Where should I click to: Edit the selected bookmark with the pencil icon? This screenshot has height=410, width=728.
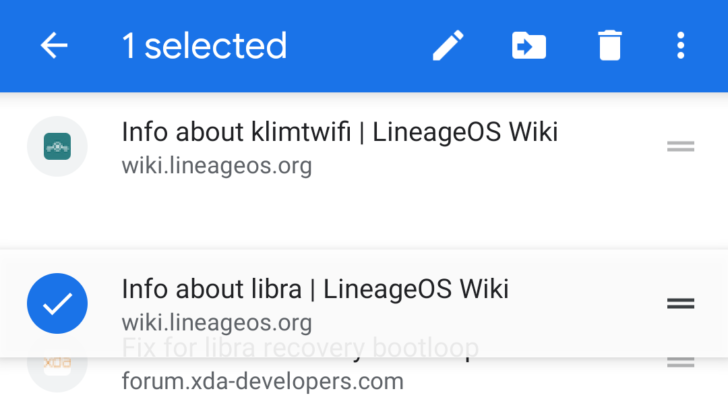point(448,46)
